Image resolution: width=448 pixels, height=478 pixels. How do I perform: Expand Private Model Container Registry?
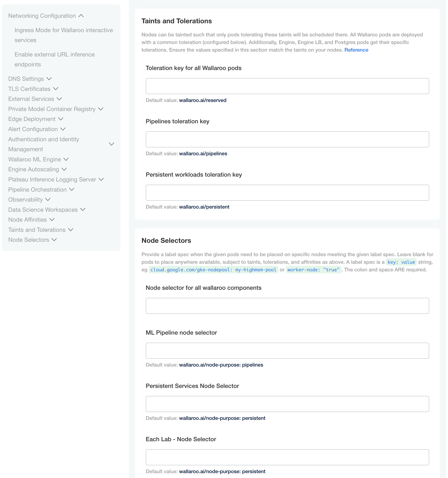[x=52, y=109]
